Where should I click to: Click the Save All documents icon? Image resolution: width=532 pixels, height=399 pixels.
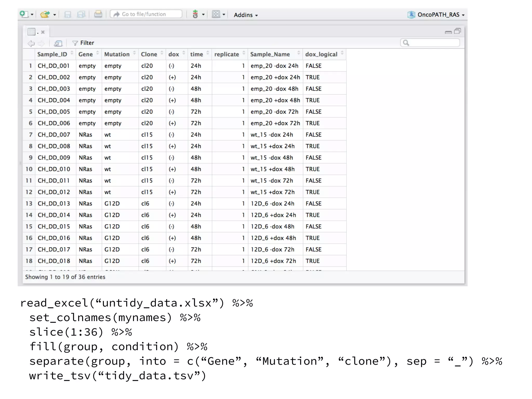pyautogui.click(x=81, y=15)
